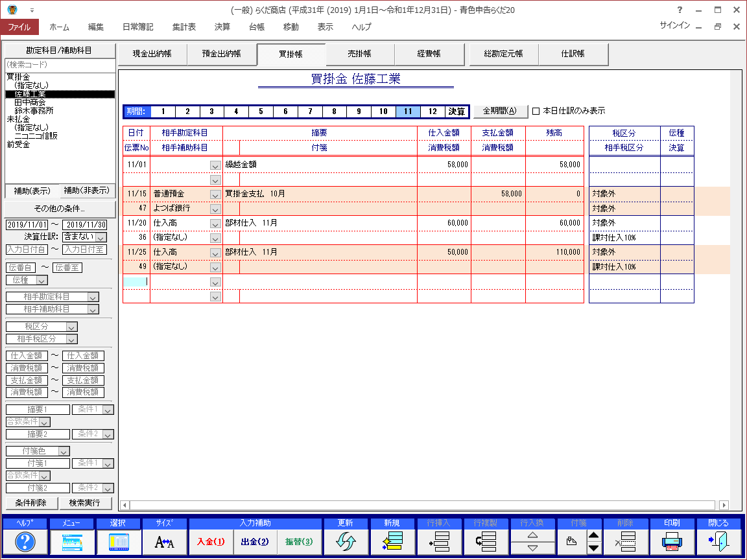This screenshot has height=560, width=747.
Task: Click the 行入換 move row up triangle
Action: [x=532, y=536]
